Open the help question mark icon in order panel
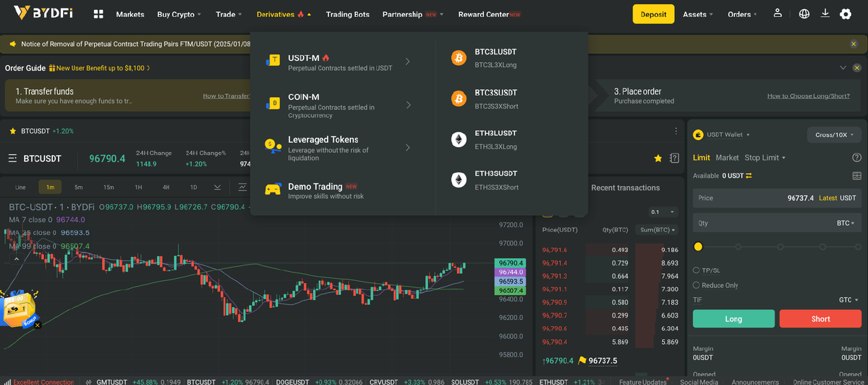868x385 pixels. point(857,158)
